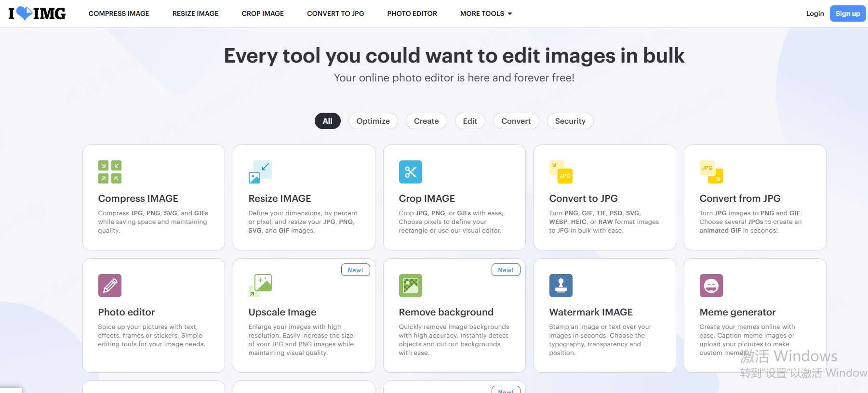Open the Meme generator title link
868x393 pixels.
738,312
